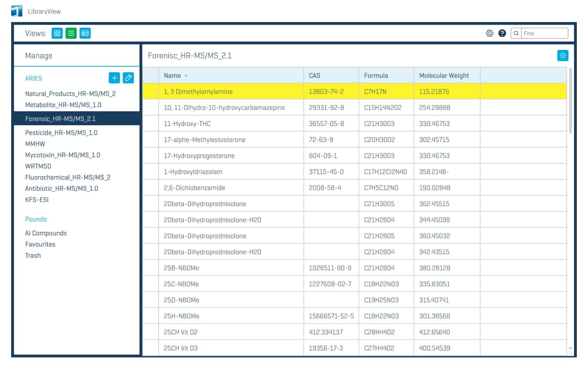Open Pesticide_HR-MS/MS_1.0 library

61,133
